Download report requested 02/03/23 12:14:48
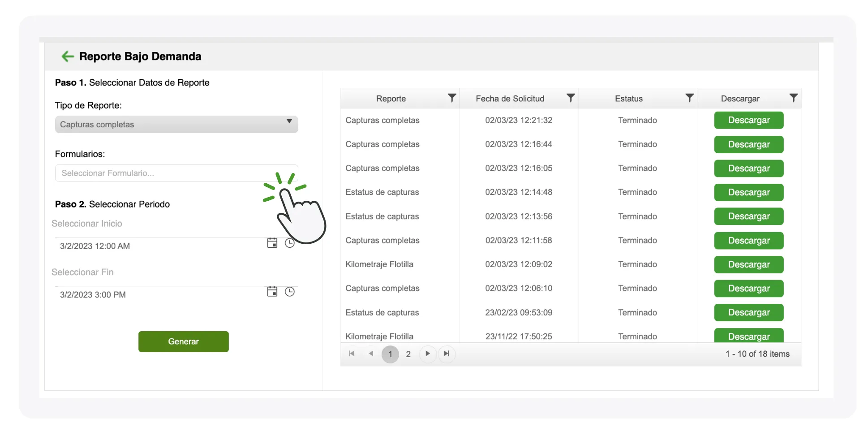868x432 pixels. [749, 192]
